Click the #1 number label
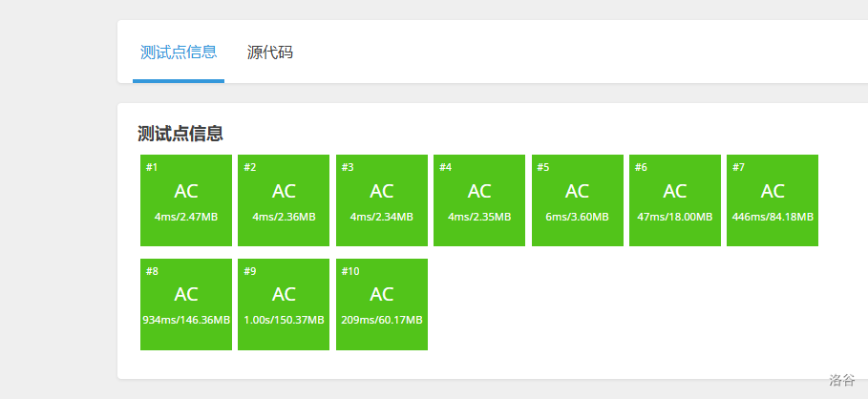The width and height of the screenshot is (868, 399). 152,168
